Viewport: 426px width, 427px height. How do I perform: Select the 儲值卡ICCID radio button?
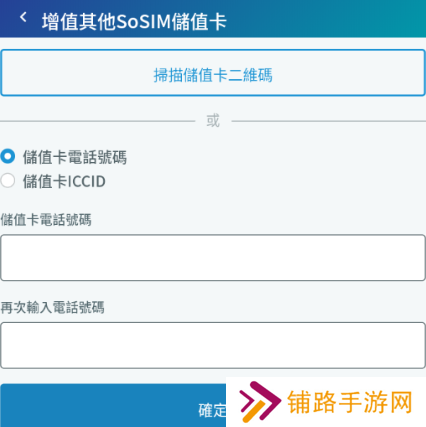coord(8,181)
